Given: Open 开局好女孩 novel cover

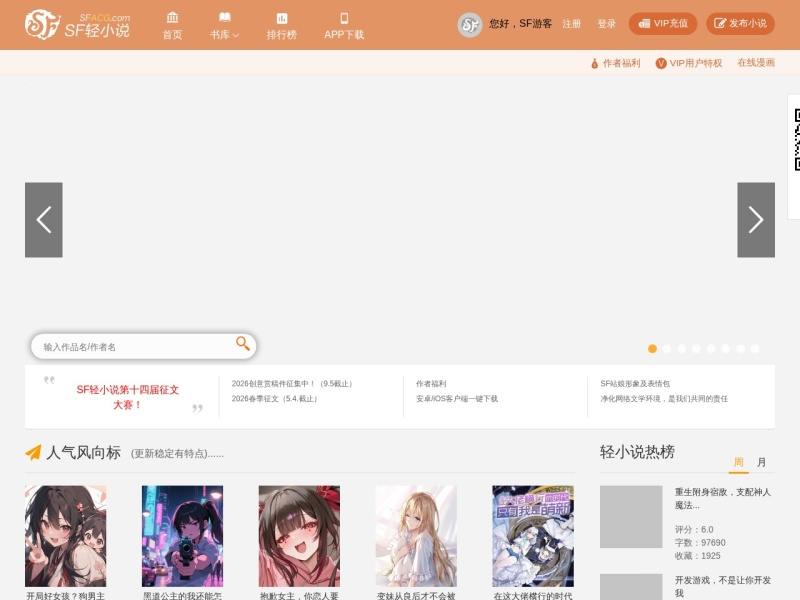Looking at the screenshot, I should pos(66,536).
